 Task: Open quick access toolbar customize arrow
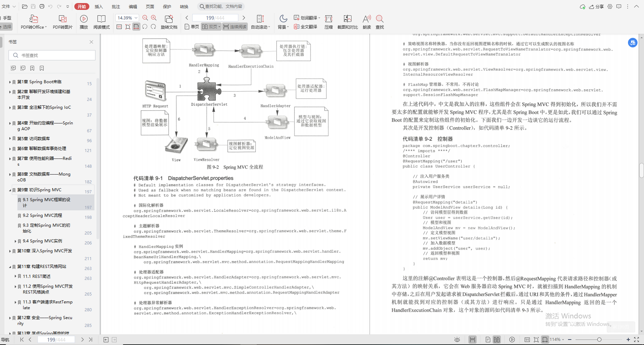click(x=68, y=6)
